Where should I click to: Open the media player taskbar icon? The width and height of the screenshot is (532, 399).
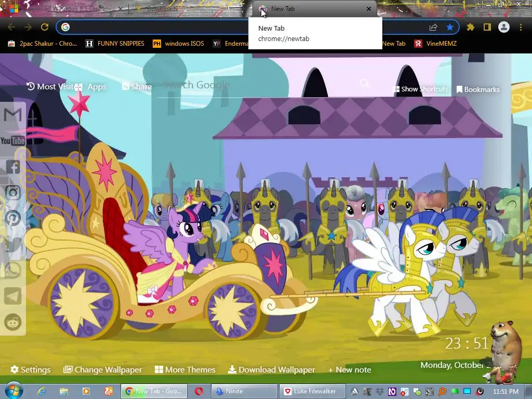[x=86, y=391]
